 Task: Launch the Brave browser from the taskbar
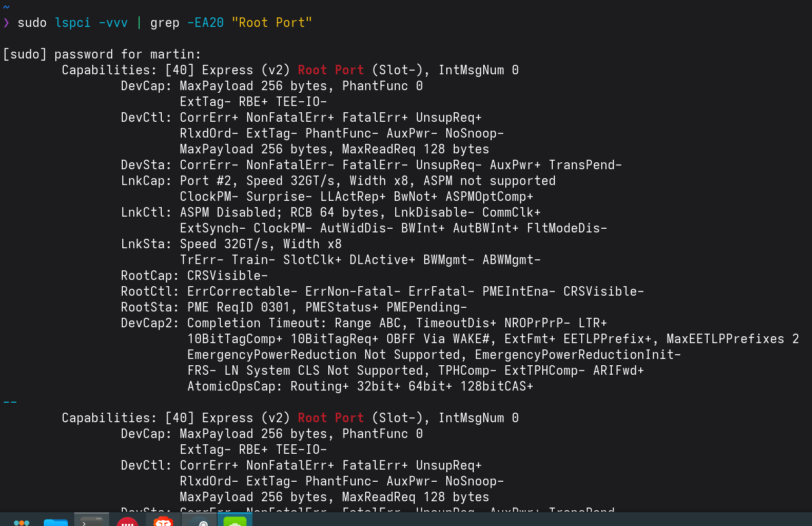(163, 521)
